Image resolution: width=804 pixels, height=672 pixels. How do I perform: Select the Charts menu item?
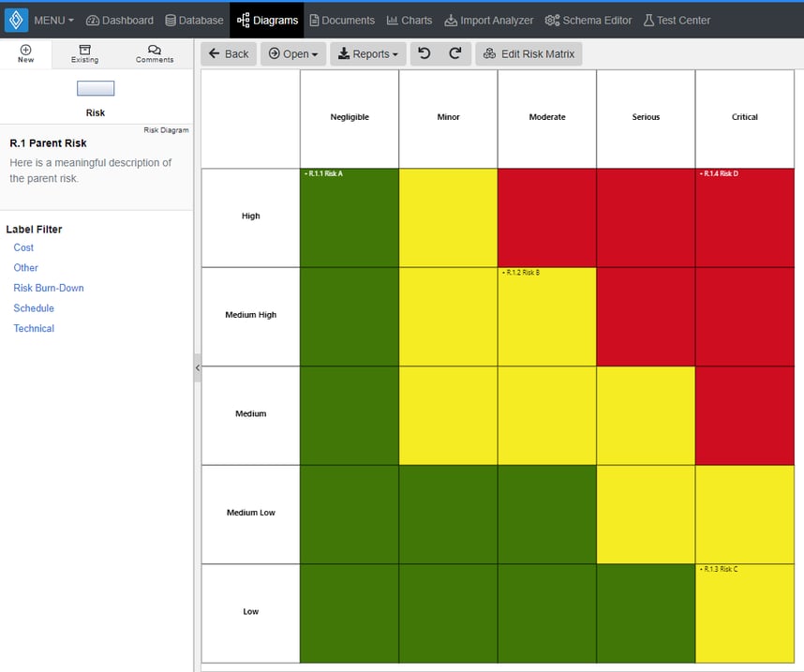pyautogui.click(x=409, y=19)
